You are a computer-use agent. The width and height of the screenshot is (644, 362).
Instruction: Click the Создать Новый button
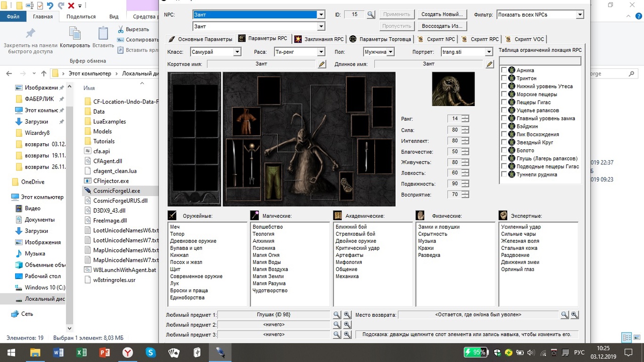coord(442,15)
